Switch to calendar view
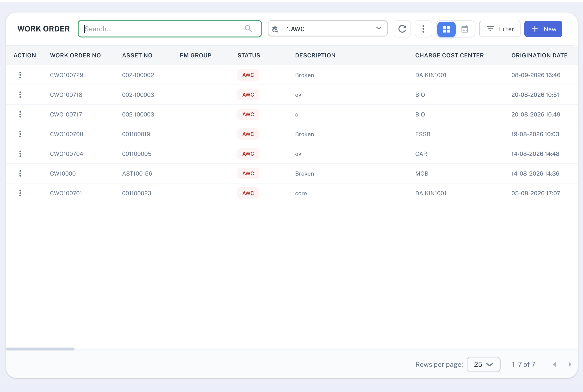 pos(465,29)
